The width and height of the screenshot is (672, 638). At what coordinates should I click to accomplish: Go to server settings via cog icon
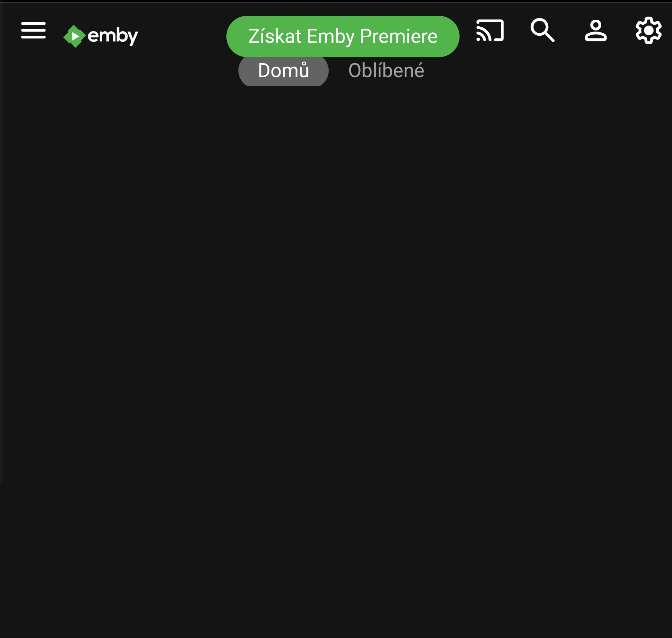648,30
